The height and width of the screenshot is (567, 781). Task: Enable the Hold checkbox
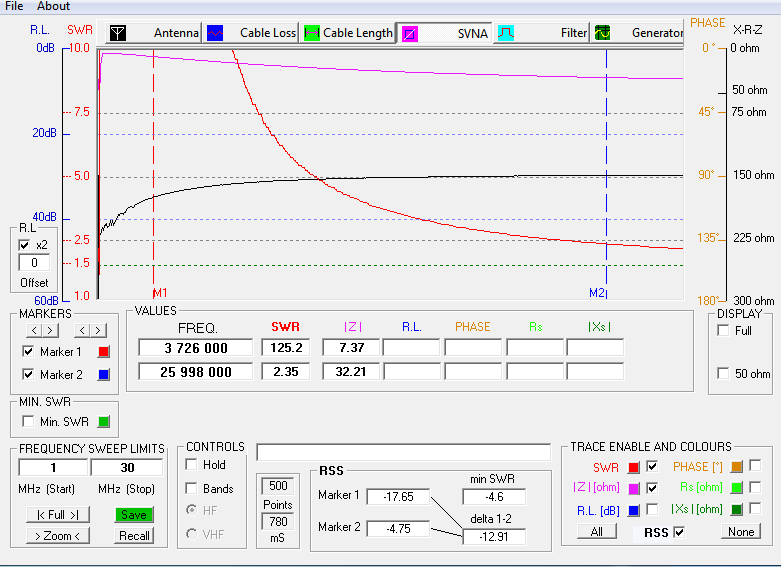click(x=191, y=465)
